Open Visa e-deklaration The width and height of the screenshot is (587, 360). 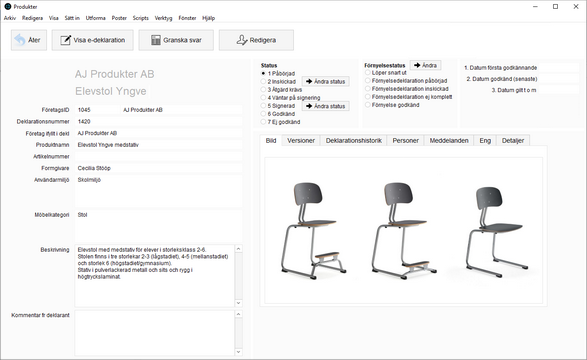(92, 40)
